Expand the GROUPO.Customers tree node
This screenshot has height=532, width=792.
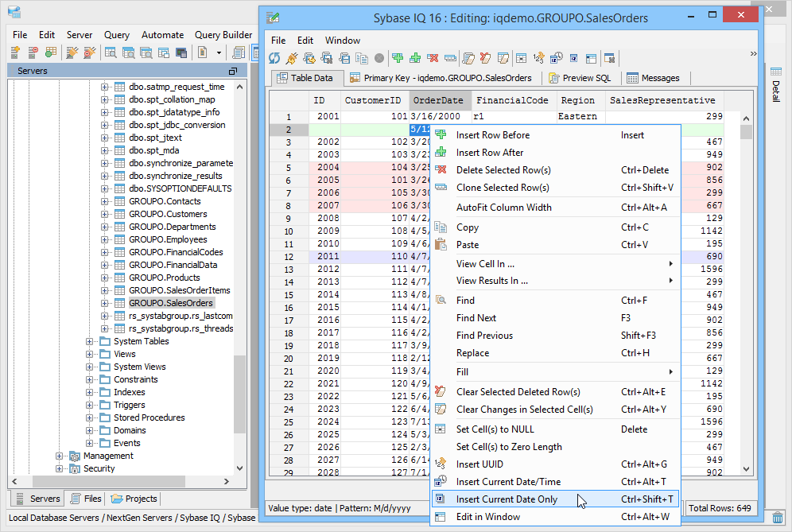pos(104,214)
